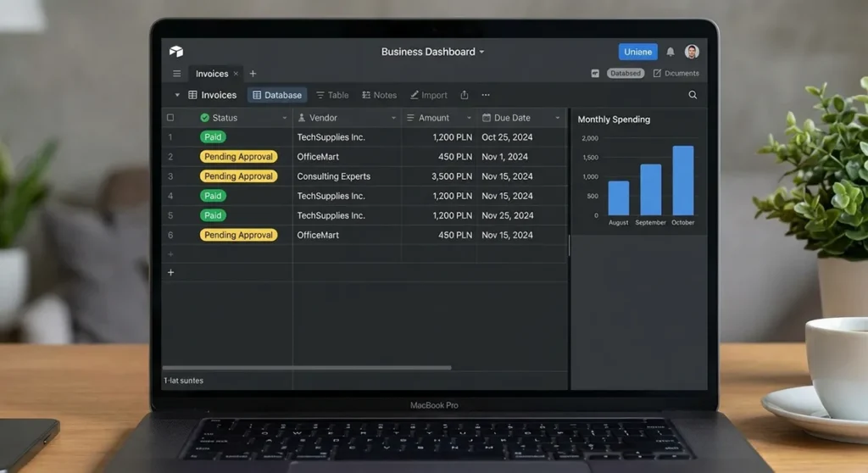Open the three-dots more options menu

(486, 95)
